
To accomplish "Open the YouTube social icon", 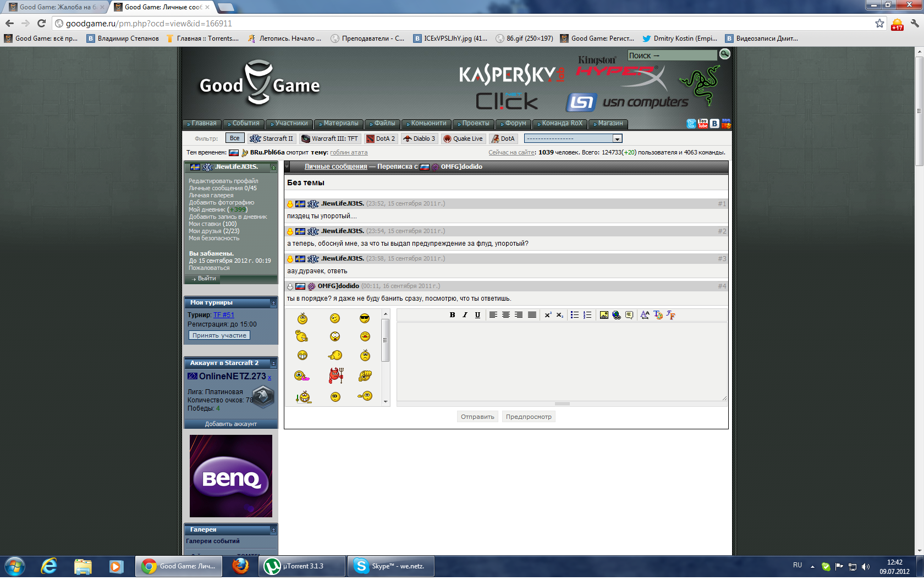I will pos(703,124).
